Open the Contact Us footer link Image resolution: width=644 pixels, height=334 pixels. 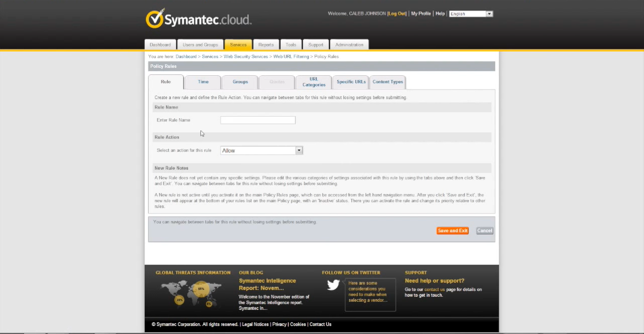click(320, 324)
